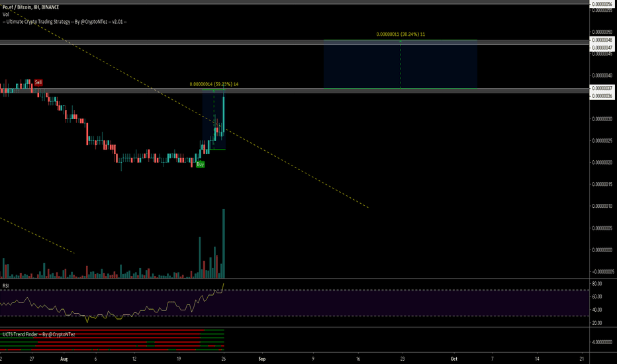Select the Vol indicator label
Screen dimensions: 617x364
(5, 14)
